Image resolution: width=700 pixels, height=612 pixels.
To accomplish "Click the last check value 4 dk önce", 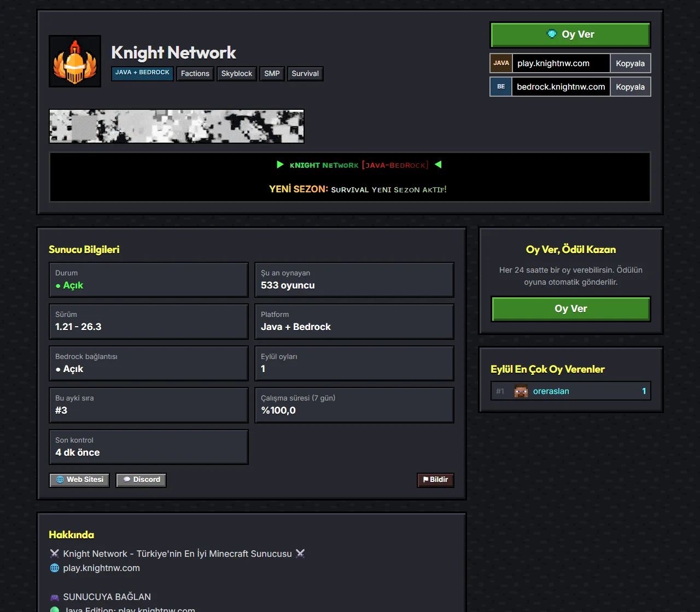I will (x=78, y=452).
